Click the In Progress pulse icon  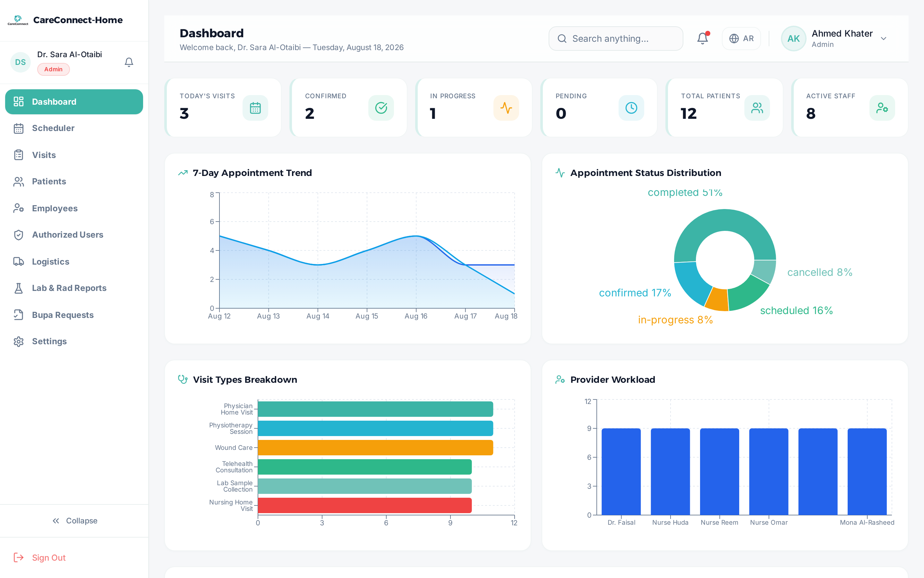pyautogui.click(x=506, y=108)
